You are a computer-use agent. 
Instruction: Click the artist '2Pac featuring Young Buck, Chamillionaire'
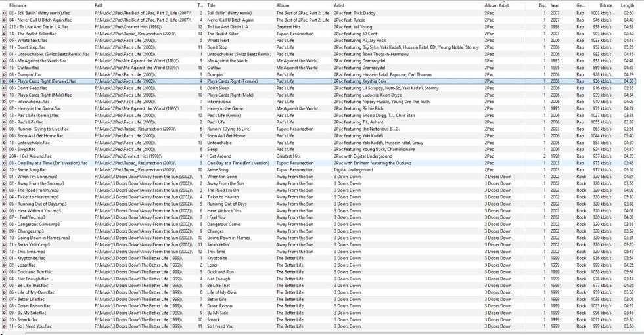coord(374,150)
